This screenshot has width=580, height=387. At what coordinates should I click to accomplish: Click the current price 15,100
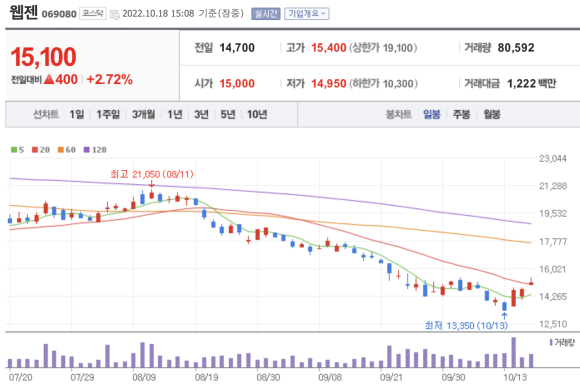[43, 57]
